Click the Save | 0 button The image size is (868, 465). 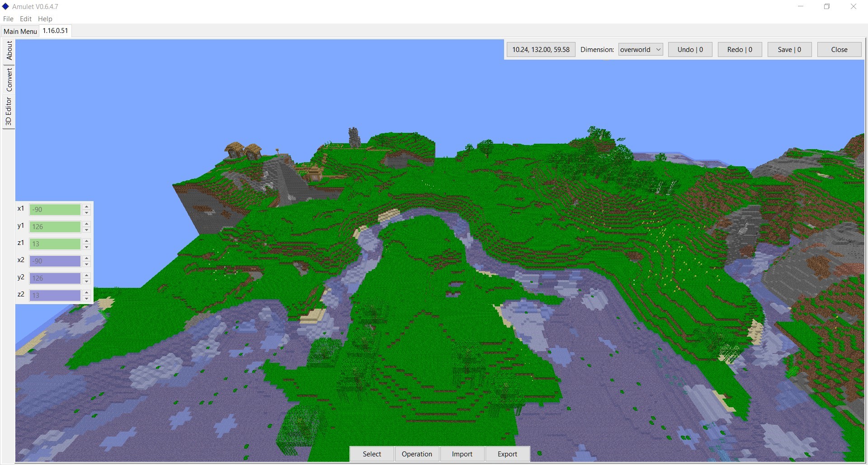pyautogui.click(x=789, y=49)
